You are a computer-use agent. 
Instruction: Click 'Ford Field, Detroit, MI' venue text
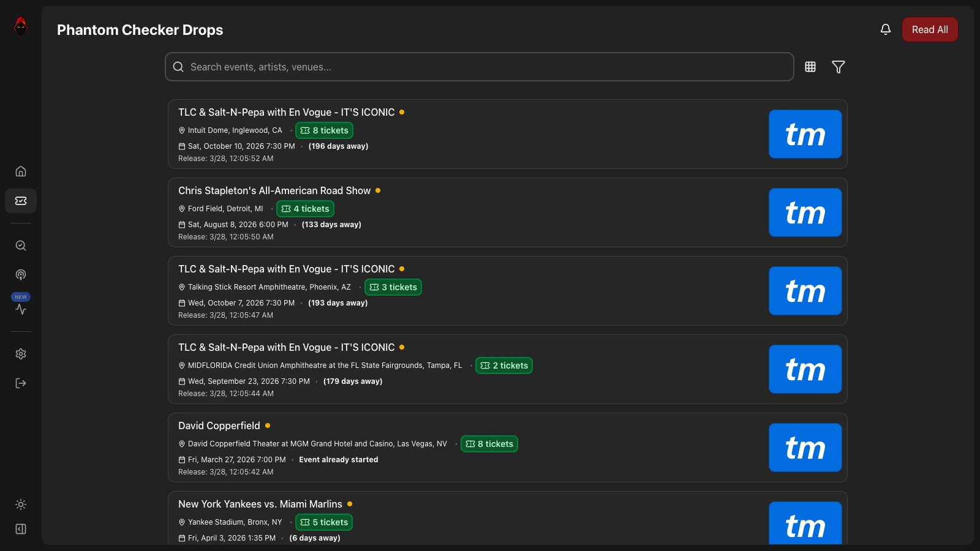[225, 209]
